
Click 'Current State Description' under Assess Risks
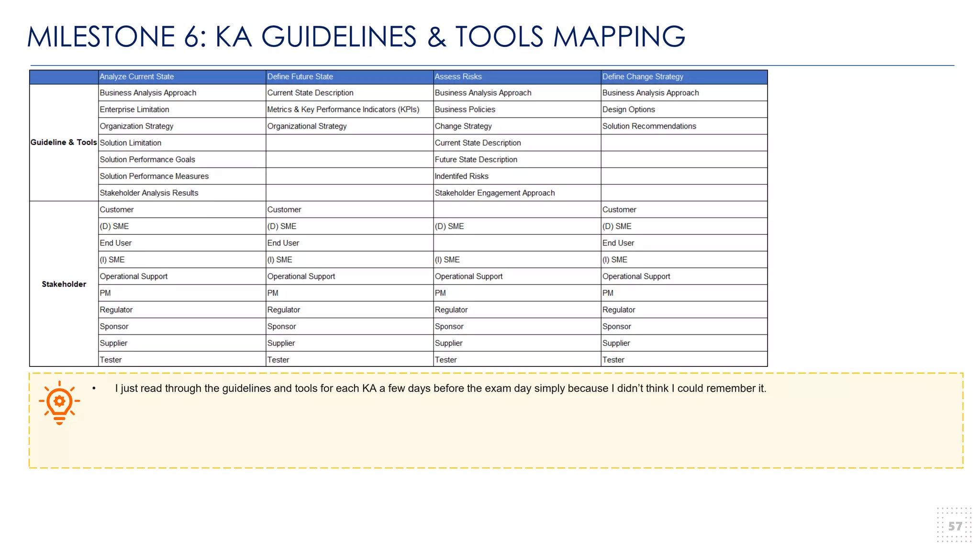(517, 143)
